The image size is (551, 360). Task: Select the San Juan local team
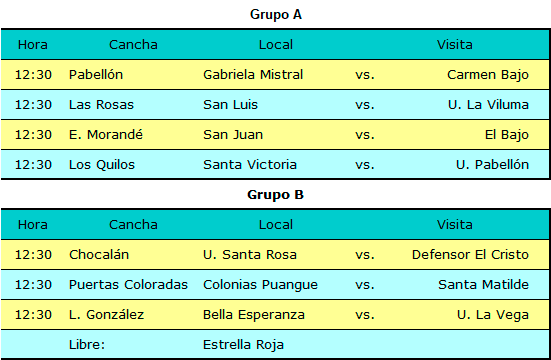233,135
